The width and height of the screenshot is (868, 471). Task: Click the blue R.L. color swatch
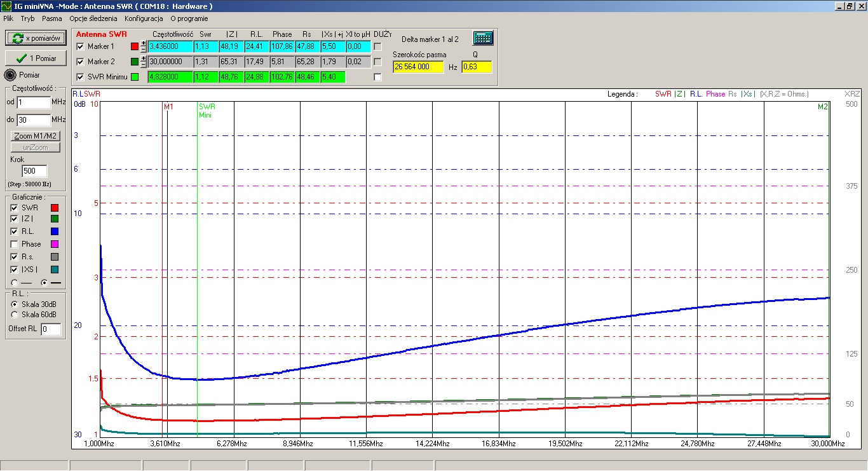tap(54, 231)
